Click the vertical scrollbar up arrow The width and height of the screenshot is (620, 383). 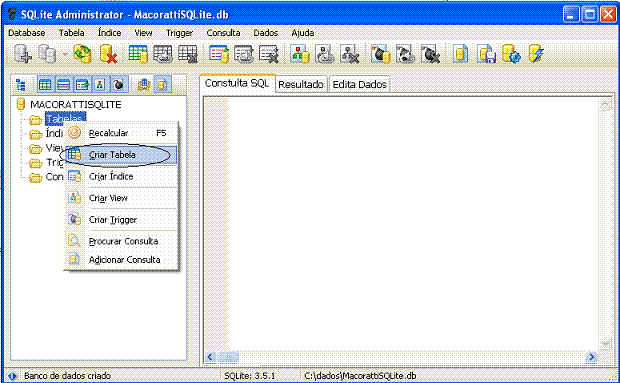(x=605, y=105)
